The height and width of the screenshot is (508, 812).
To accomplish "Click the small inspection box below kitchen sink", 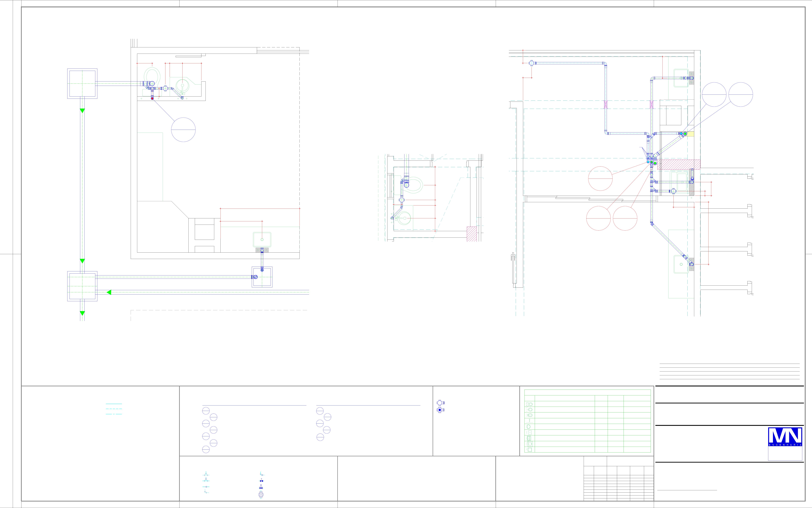I will 262,277.
